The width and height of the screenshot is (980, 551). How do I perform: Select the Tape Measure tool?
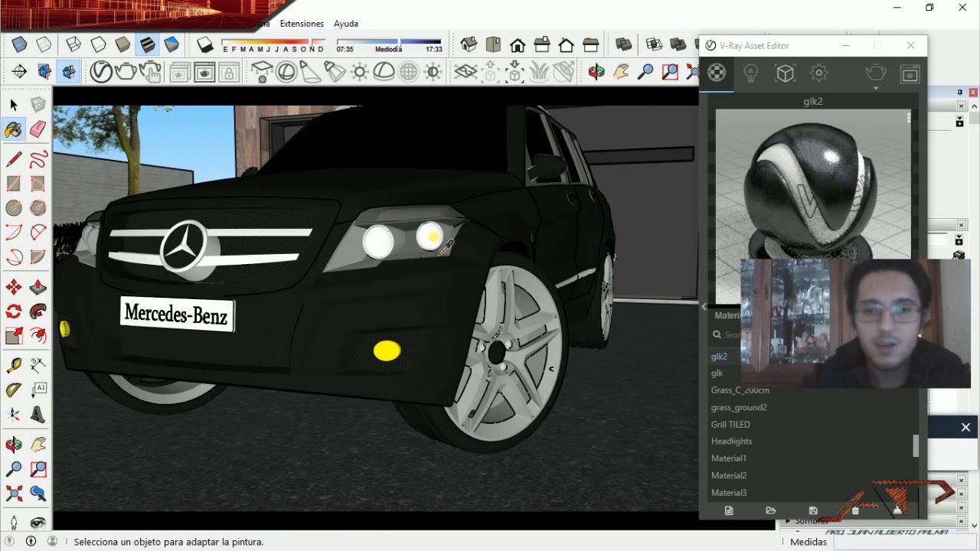(14, 366)
